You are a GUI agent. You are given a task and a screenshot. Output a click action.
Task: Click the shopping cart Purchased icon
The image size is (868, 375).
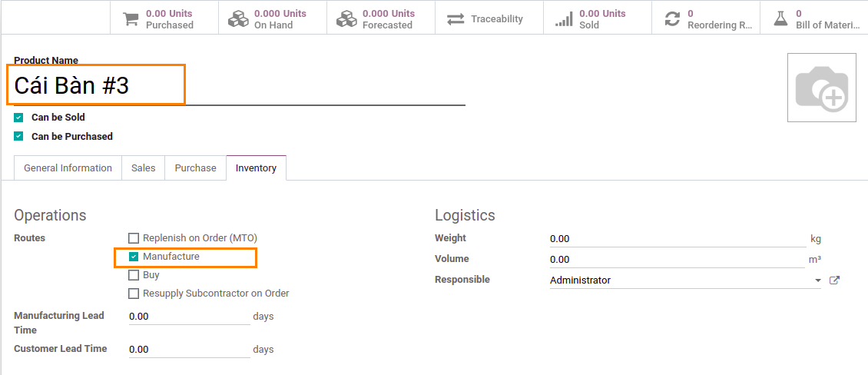pos(130,19)
